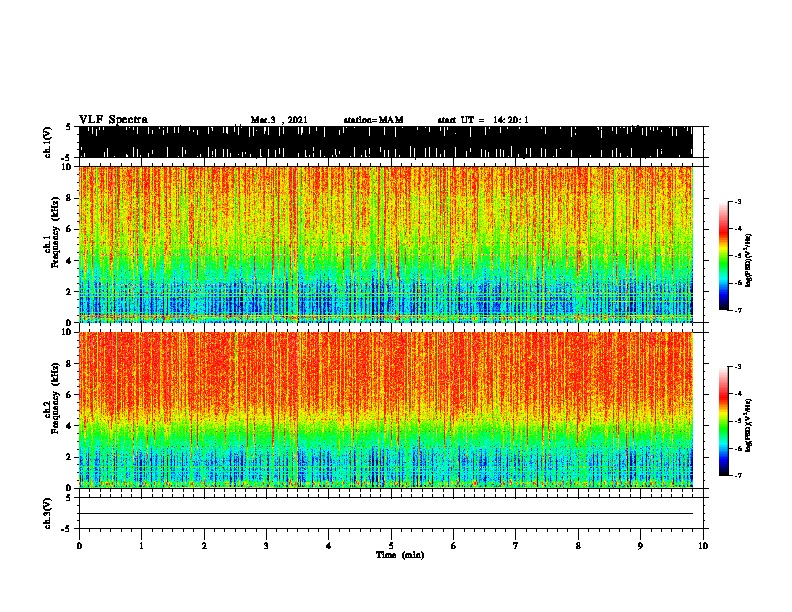Click the "9" tick on the Time axis
This screenshot has height=612, width=792.
point(640,546)
